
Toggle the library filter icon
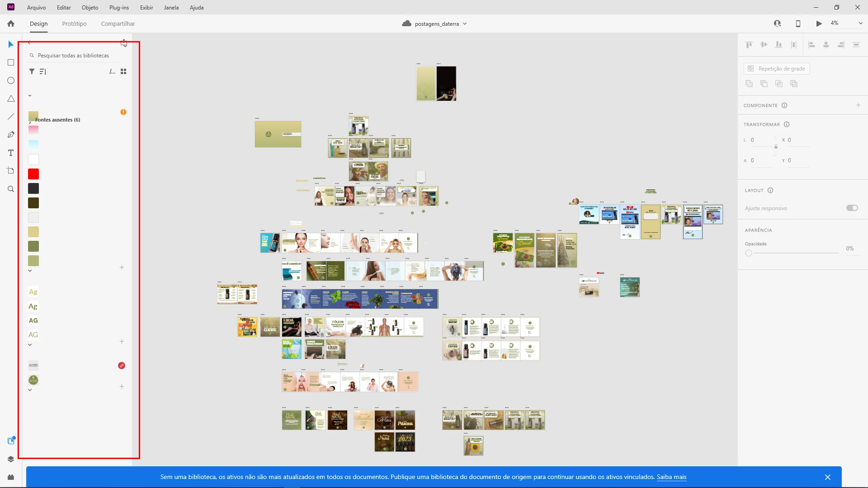coord(32,71)
